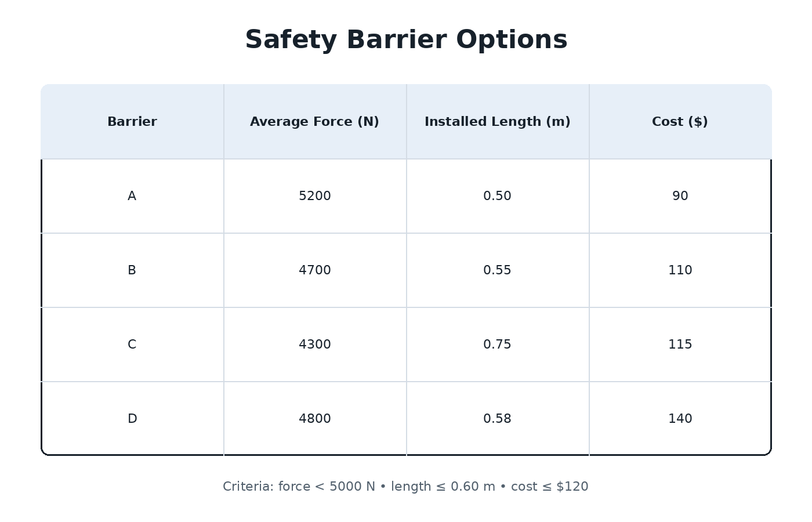Click the Barrier C cell

(x=132, y=345)
